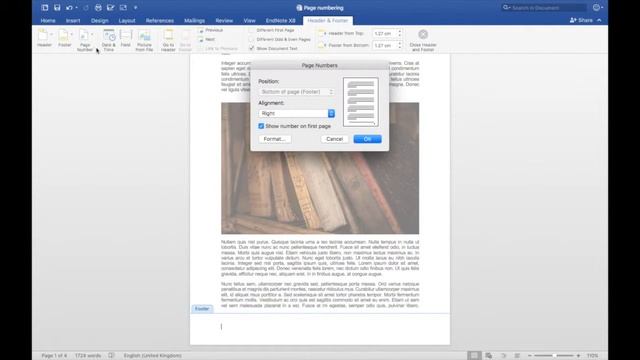The image size is (640, 360).
Task: Switch to the Design tab
Action: coord(100,20)
